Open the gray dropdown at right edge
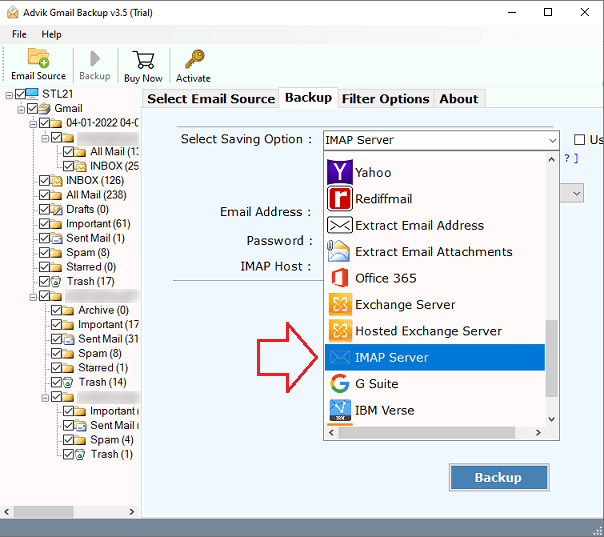Screen dimensions: 604x537 coord(576,193)
